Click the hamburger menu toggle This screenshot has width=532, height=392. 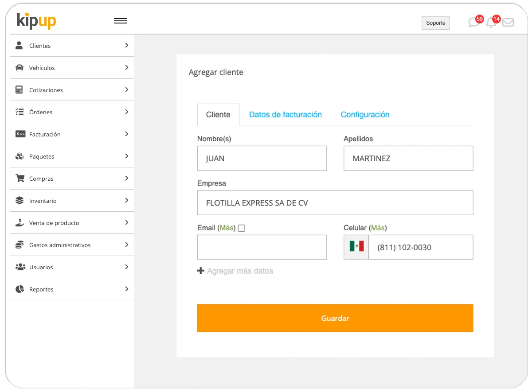click(121, 20)
